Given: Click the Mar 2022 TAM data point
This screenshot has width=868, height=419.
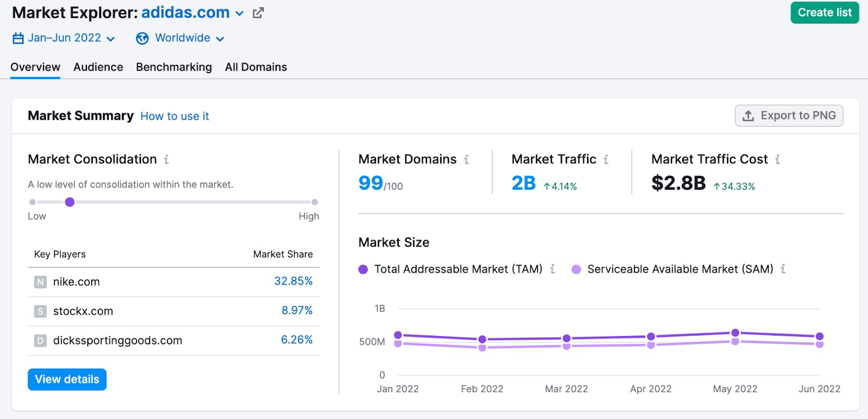Looking at the screenshot, I should tap(566, 338).
